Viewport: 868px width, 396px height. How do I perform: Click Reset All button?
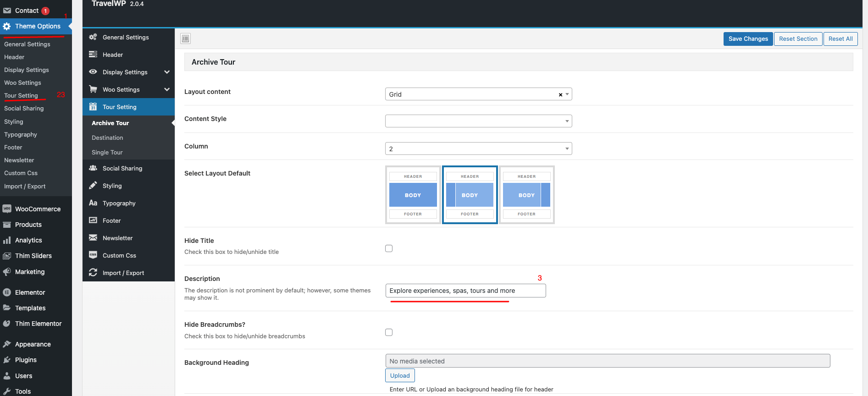pyautogui.click(x=840, y=38)
